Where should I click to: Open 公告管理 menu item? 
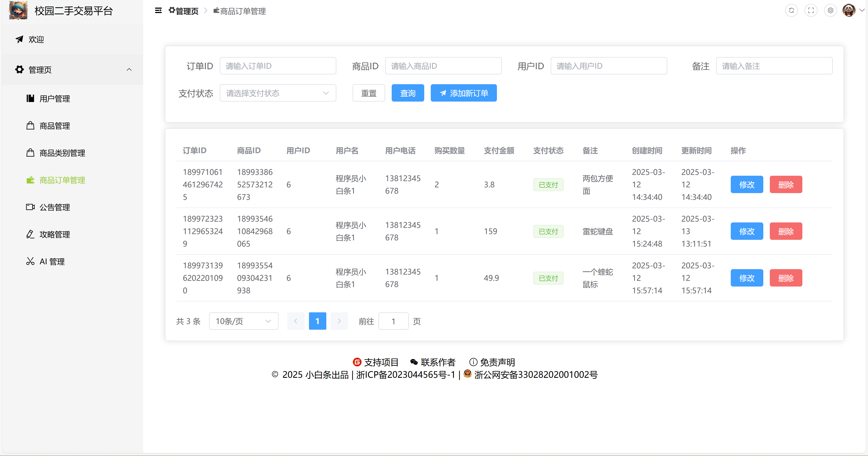point(55,207)
